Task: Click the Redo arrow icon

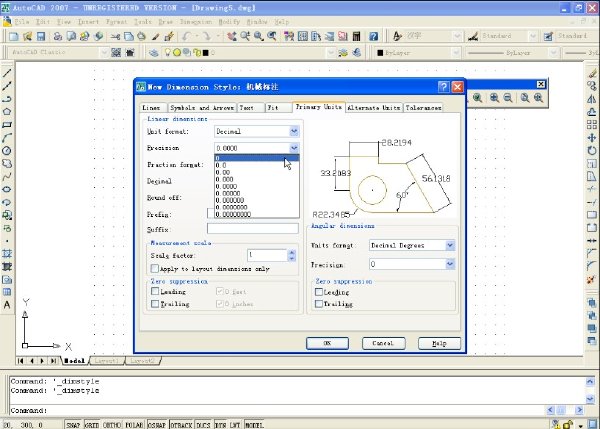Action: 207,36
